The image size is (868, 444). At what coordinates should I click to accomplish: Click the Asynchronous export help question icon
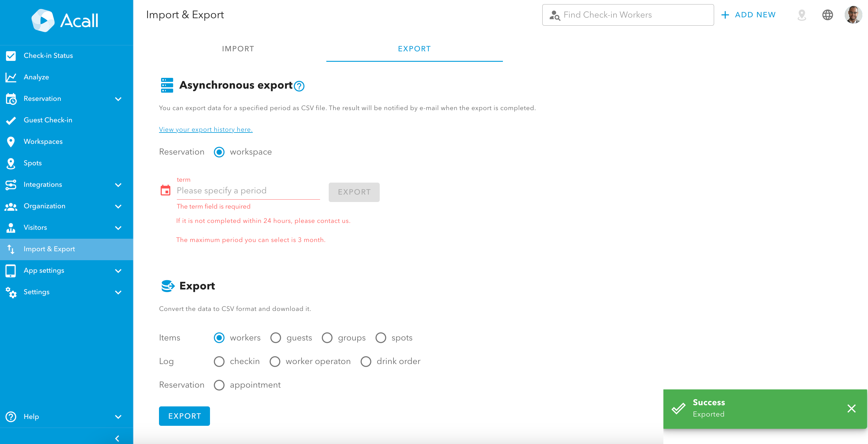tap(299, 86)
